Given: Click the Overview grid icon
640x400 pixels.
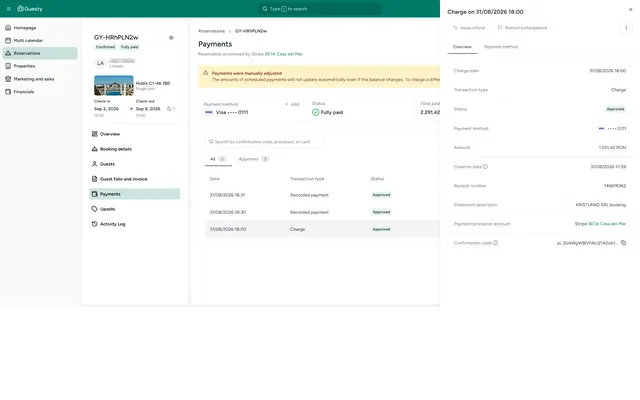Looking at the screenshot, I should 94,134.
